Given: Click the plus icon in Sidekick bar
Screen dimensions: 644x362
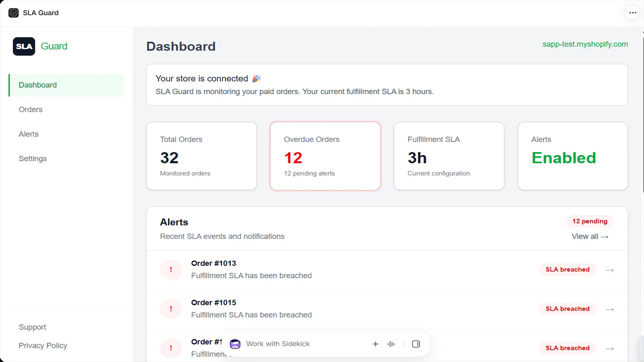Looking at the screenshot, I should (x=376, y=344).
